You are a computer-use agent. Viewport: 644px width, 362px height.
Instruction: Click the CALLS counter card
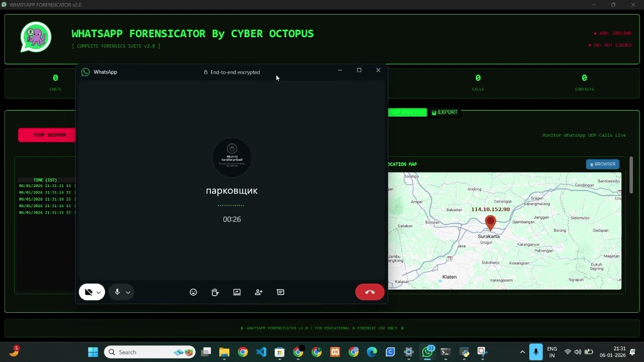point(478,83)
